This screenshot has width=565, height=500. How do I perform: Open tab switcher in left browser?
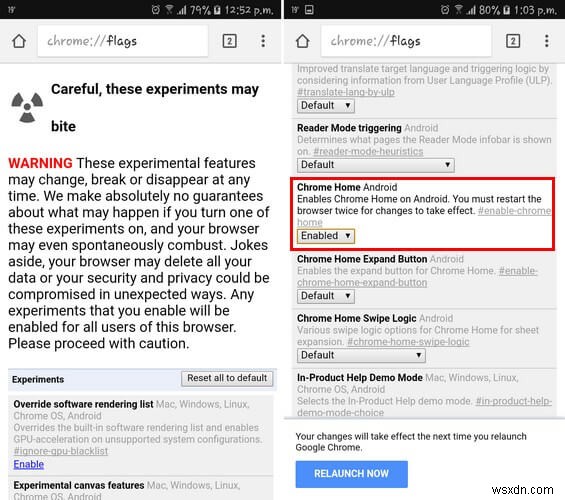click(x=230, y=41)
